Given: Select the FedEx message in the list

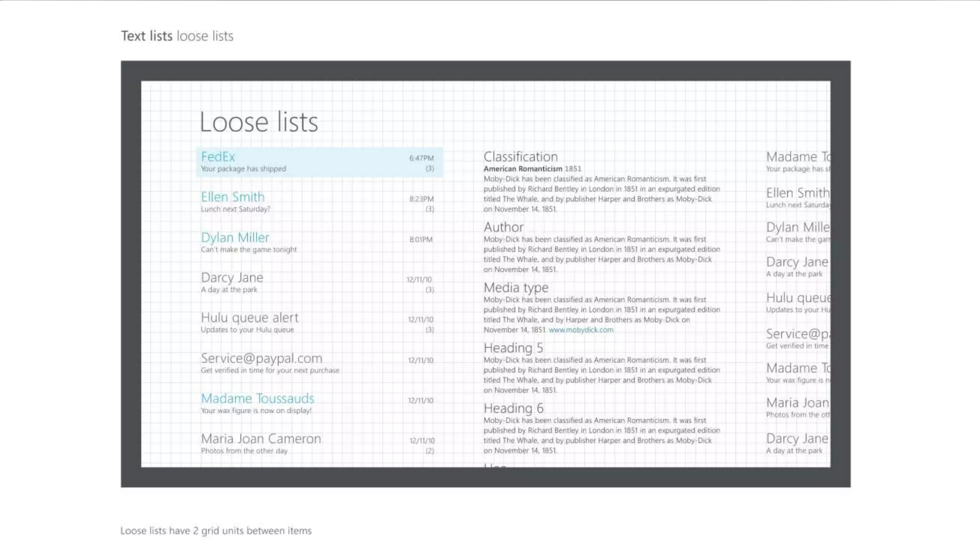Looking at the screenshot, I should pos(218,157).
